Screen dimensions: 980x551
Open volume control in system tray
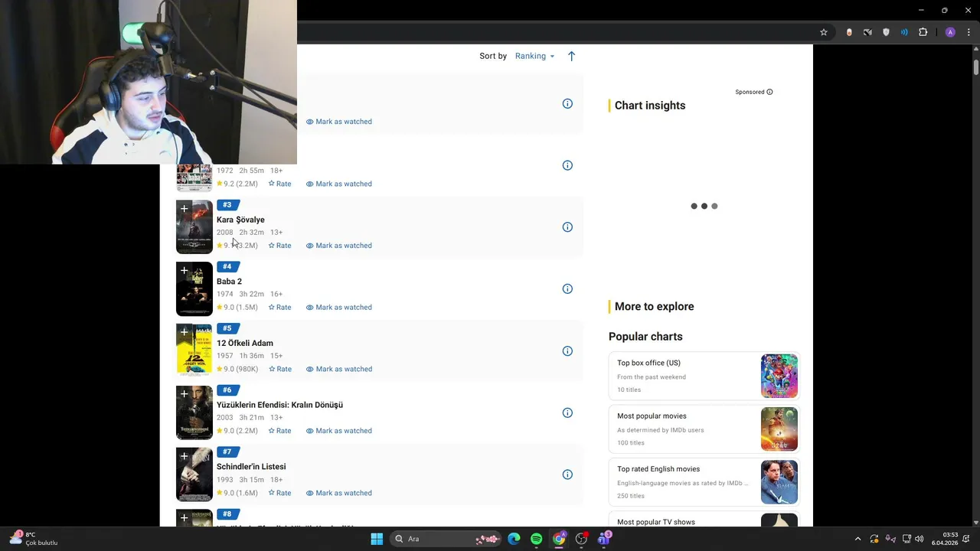pyautogui.click(x=919, y=539)
